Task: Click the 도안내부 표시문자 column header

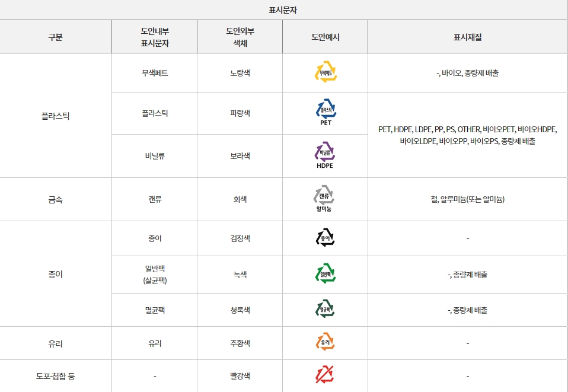Action: 155,37
